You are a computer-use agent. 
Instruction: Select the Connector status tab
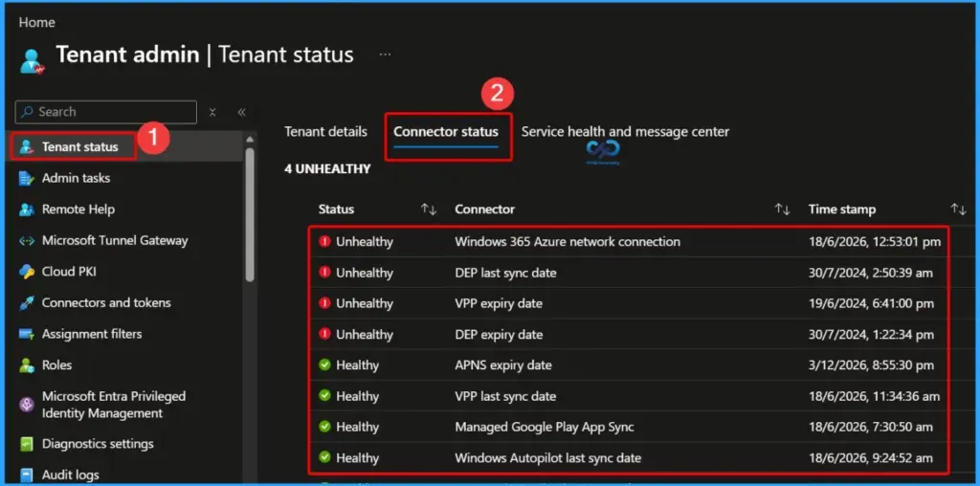(x=446, y=132)
